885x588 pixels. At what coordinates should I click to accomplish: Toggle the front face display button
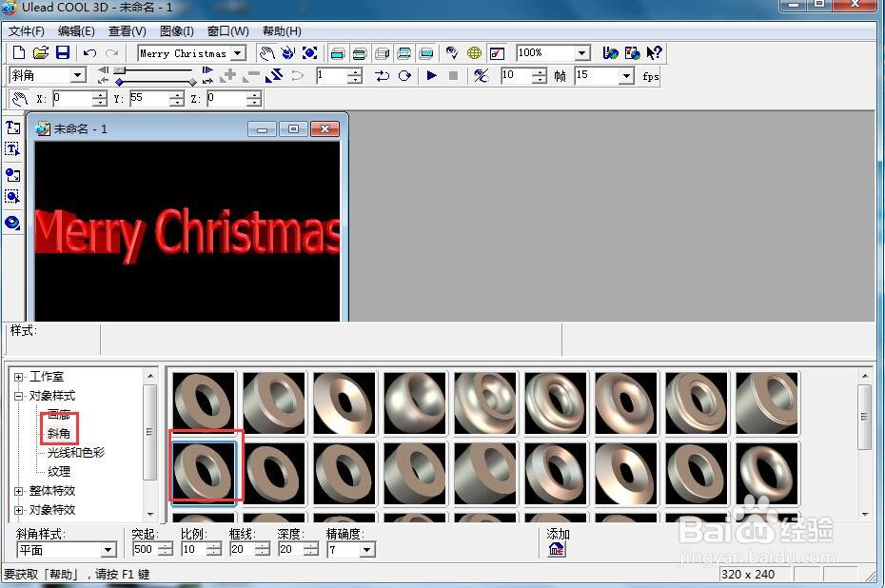[x=338, y=53]
